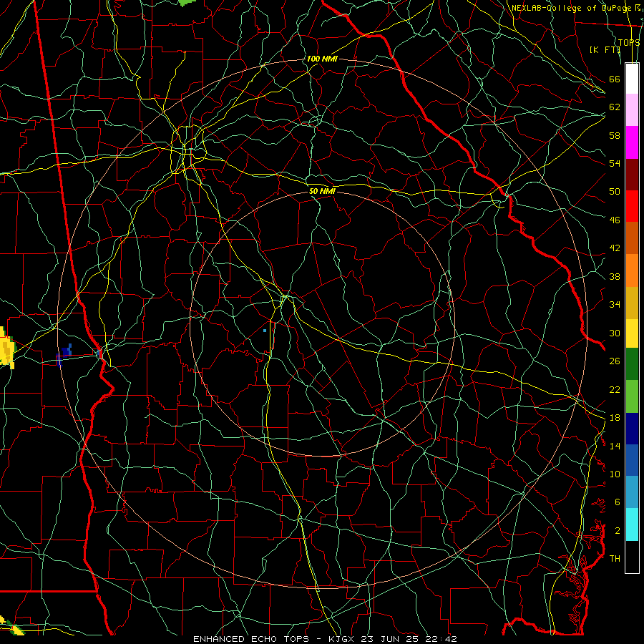Click the legend value 14

pos(615,446)
